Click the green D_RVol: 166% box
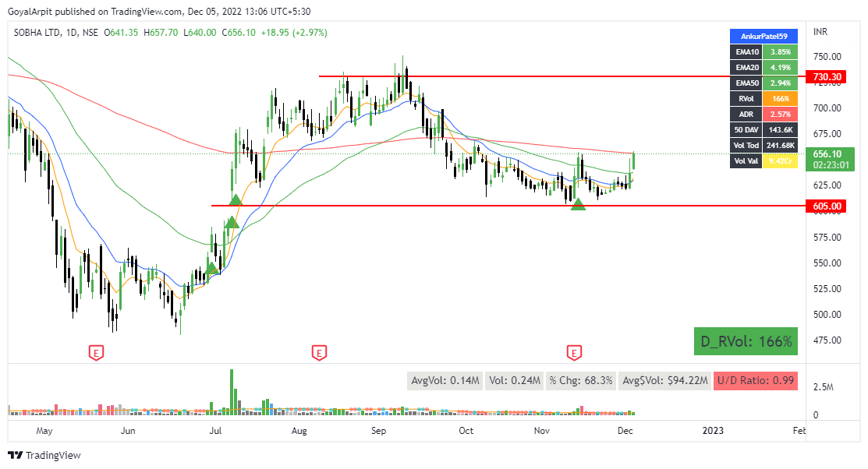The width and height of the screenshot is (868, 469). click(x=746, y=341)
